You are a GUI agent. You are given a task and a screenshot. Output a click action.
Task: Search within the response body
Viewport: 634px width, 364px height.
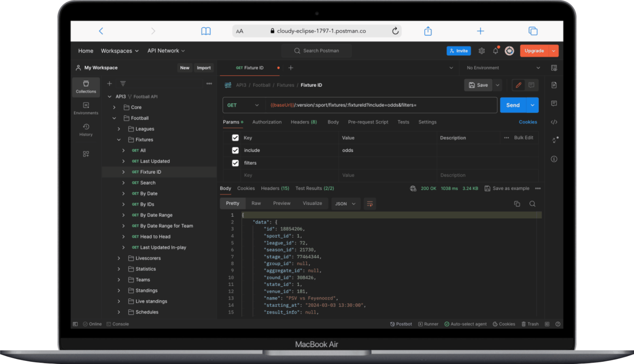tap(533, 204)
